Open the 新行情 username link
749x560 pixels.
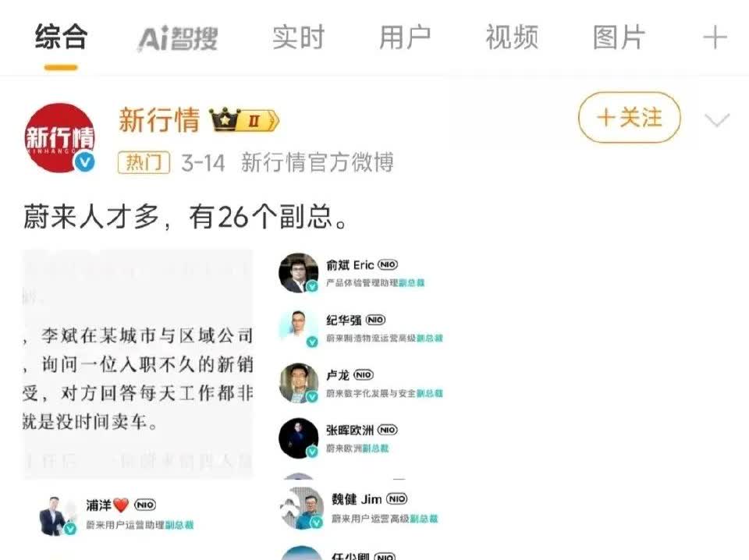click(x=159, y=119)
